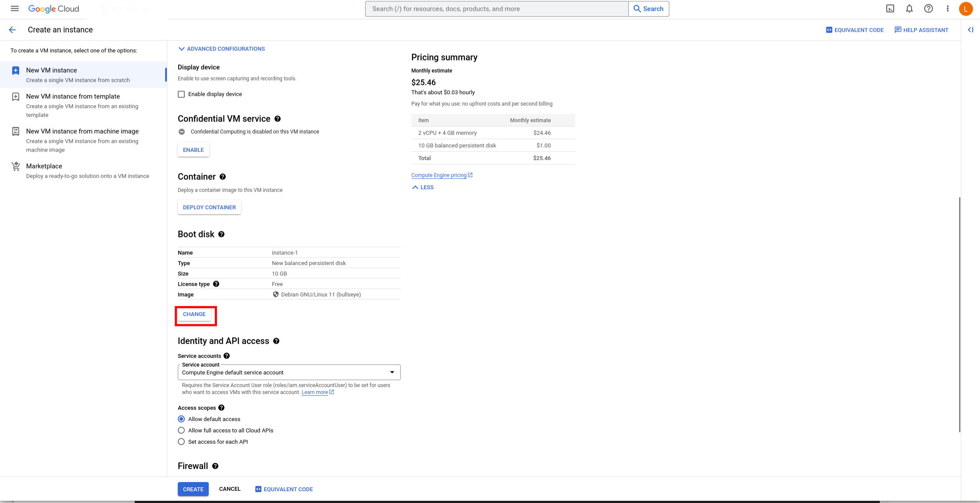Select Set access for each API
The image size is (980, 503).
(x=181, y=442)
